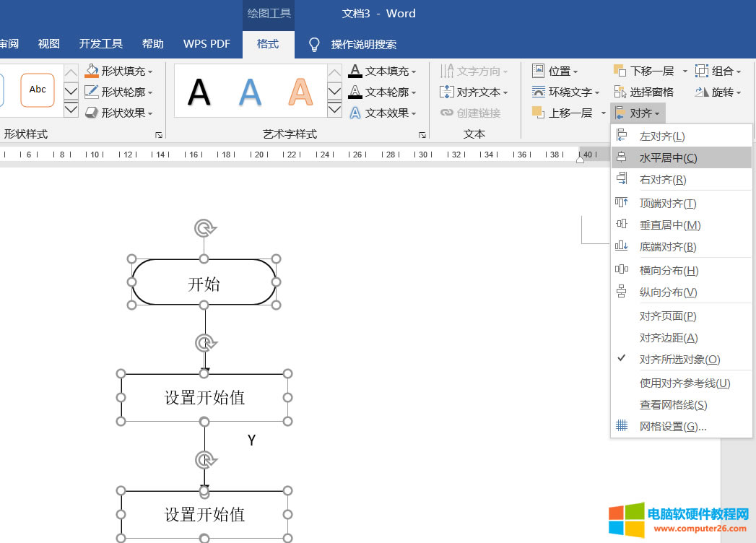The width and height of the screenshot is (756, 543).
Task: Pick the orange outlined WordArt A style
Action: pos(300,92)
